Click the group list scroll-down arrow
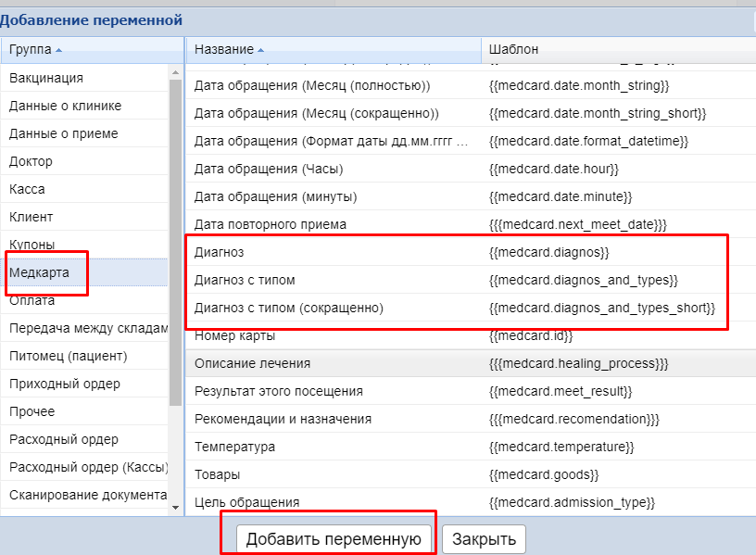This screenshot has height=555, width=756. tap(176, 508)
